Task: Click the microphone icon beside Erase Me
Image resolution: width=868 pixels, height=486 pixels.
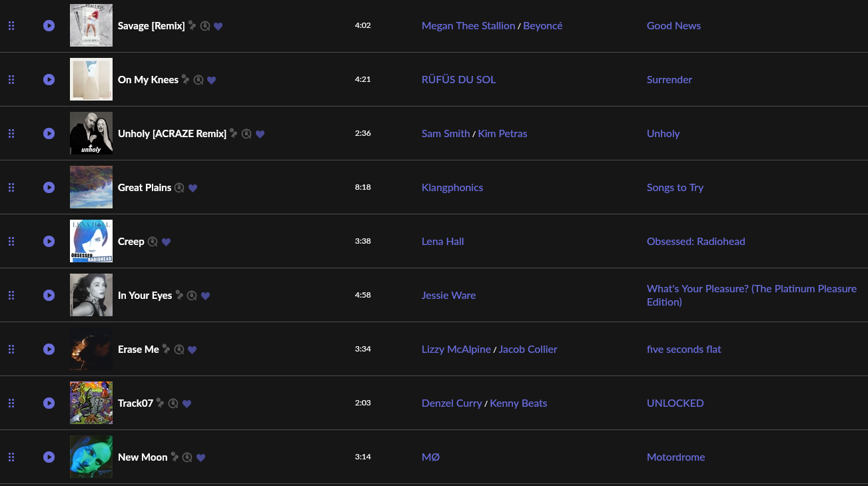Action: (x=167, y=349)
